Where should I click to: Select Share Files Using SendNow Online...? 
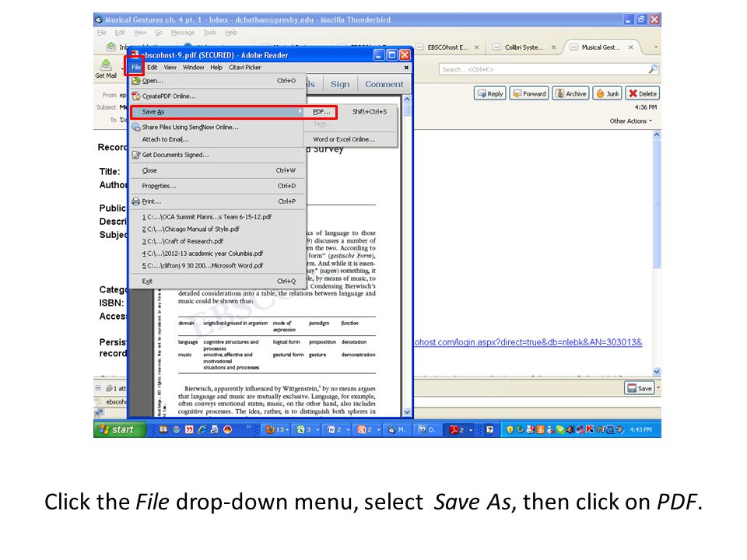point(218,127)
